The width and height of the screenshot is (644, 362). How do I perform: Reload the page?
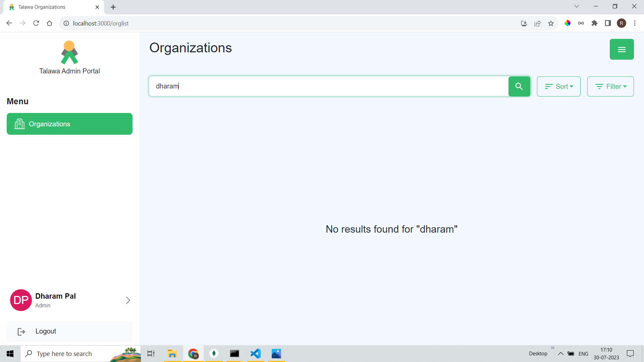(36, 23)
